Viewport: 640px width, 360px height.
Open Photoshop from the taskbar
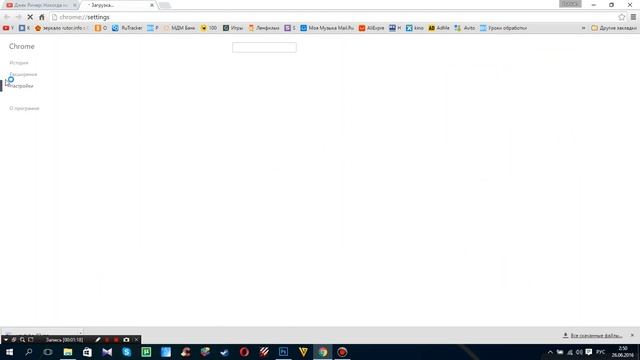click(x=283, y=352)
